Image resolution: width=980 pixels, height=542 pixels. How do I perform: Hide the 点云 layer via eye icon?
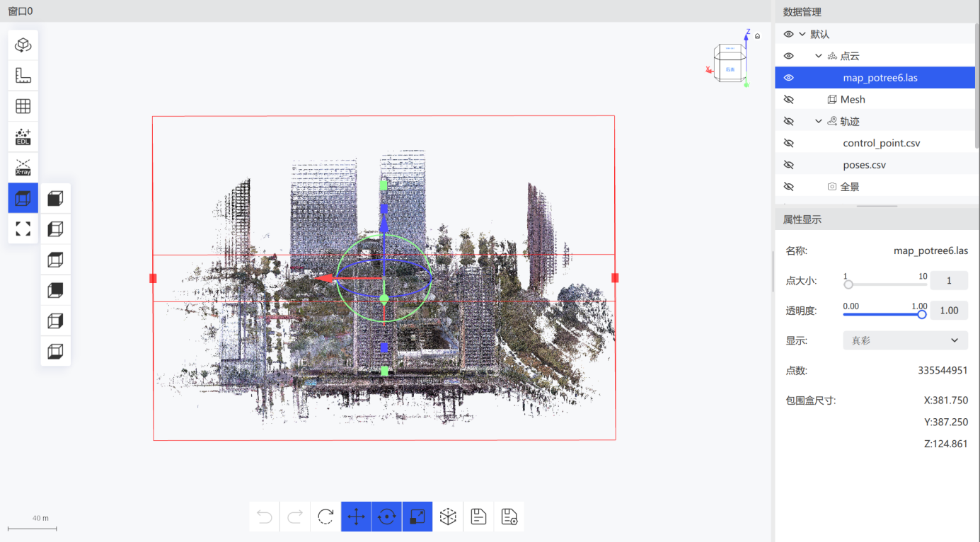789,56
